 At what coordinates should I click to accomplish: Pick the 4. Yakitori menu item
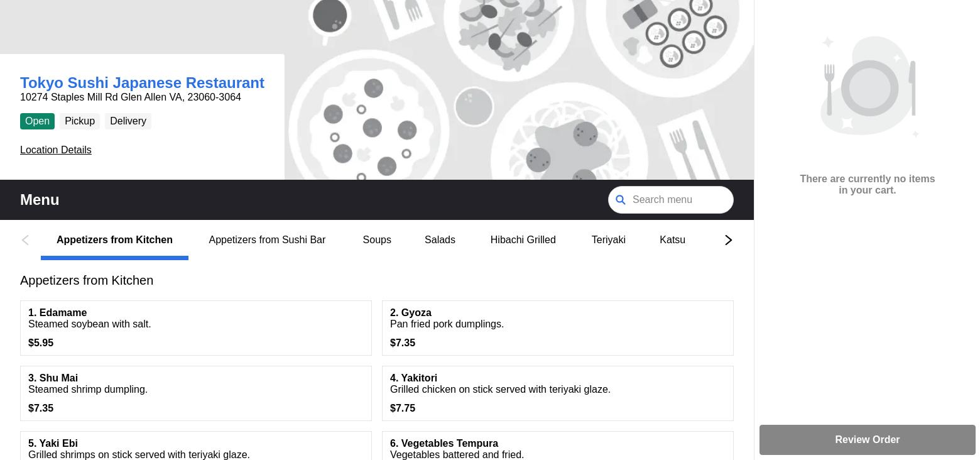558,393
